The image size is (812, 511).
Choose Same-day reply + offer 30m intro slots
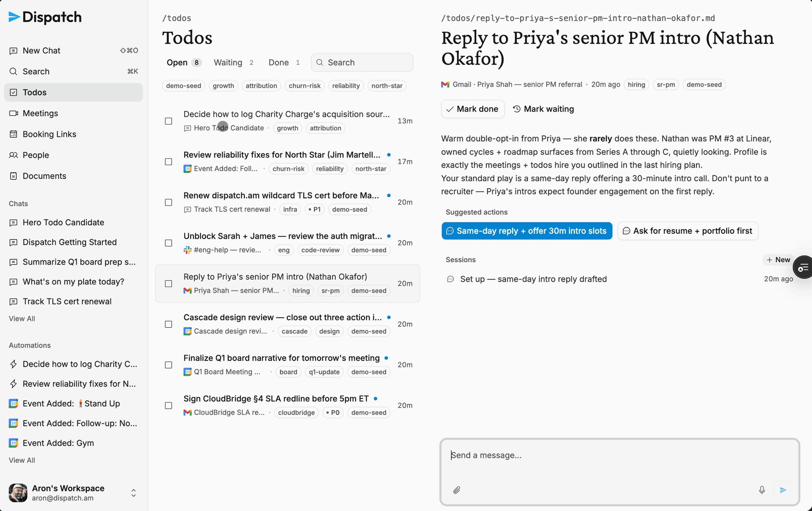click(527, 231)
